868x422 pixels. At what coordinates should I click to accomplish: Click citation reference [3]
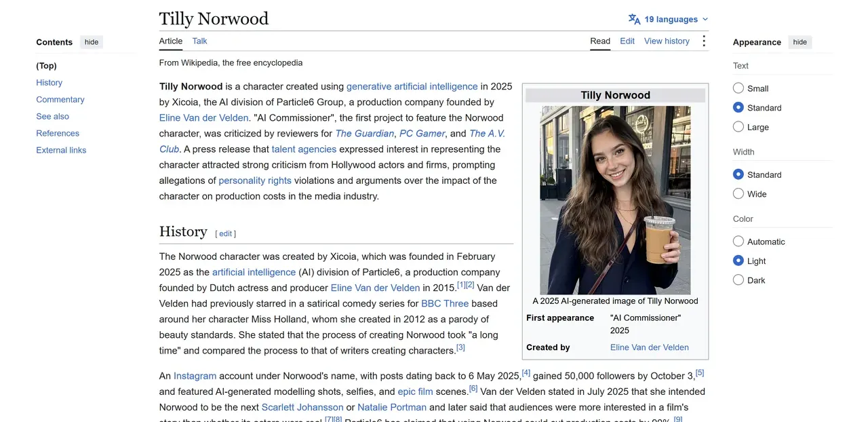[x=460, y=347]
